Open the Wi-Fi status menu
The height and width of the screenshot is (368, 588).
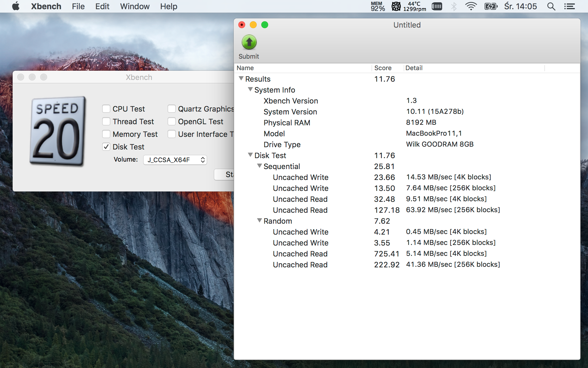[x=471, y=6]
